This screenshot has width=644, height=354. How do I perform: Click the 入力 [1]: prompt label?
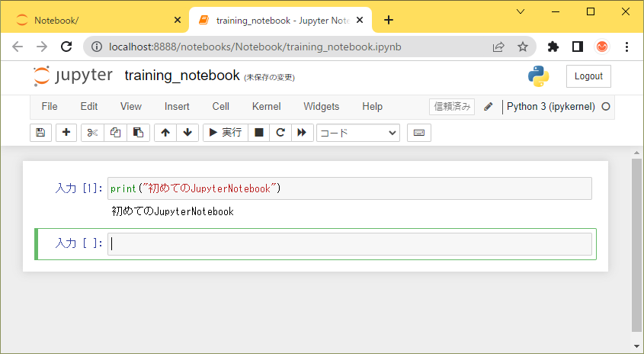click(78, 188)
